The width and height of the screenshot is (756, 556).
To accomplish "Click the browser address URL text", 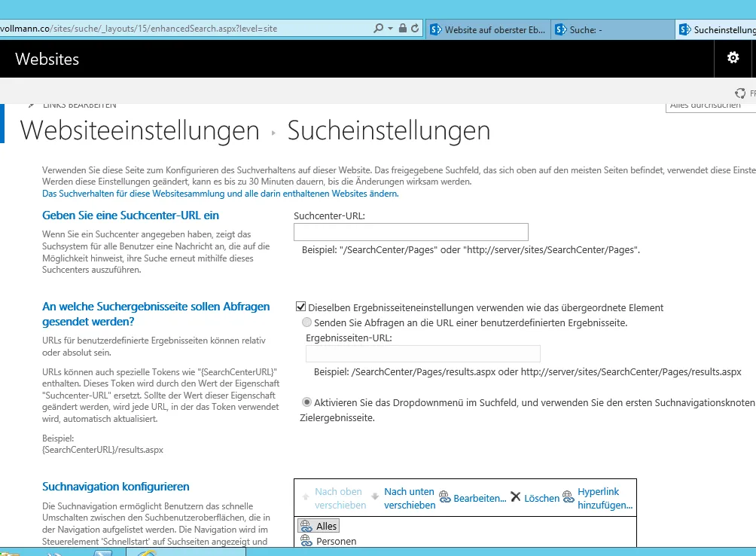I will [x=139, y=29].
